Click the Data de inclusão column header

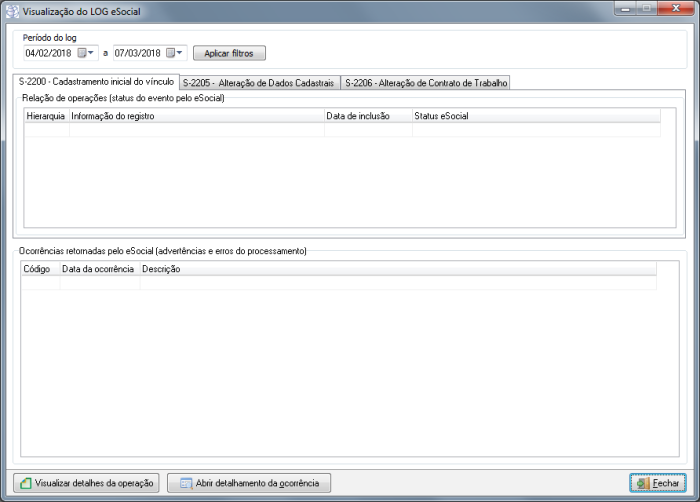[367, 116]
